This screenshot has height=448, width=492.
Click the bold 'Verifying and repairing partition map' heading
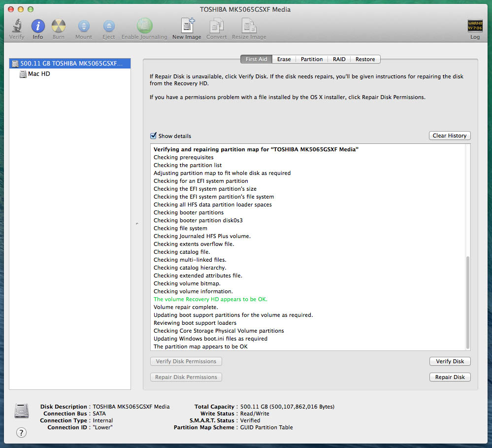pyautogui.click(x=256, y=149)
